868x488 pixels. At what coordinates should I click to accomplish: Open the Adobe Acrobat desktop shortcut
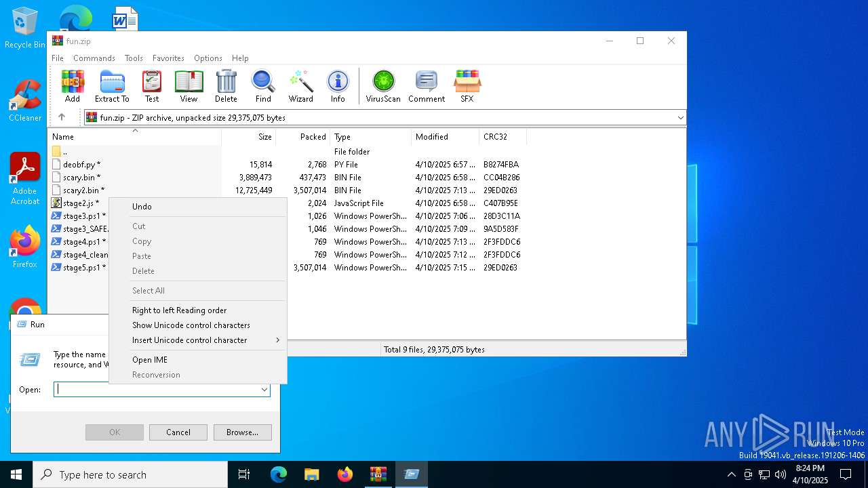25,179
